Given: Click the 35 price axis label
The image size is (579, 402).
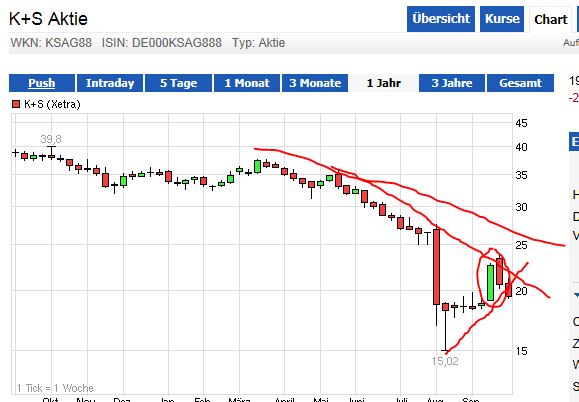Looking at the screenshot, I should click(x=521, y=175).
